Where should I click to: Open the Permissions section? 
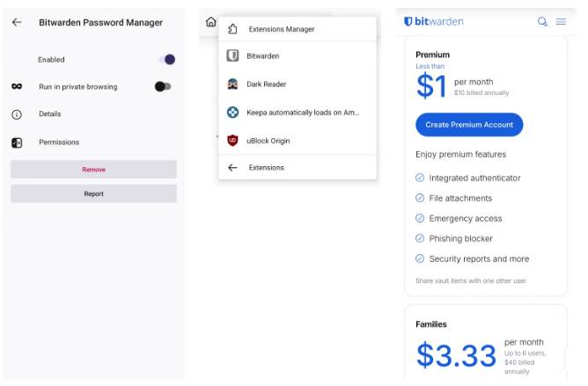click(x=59, y=142)
